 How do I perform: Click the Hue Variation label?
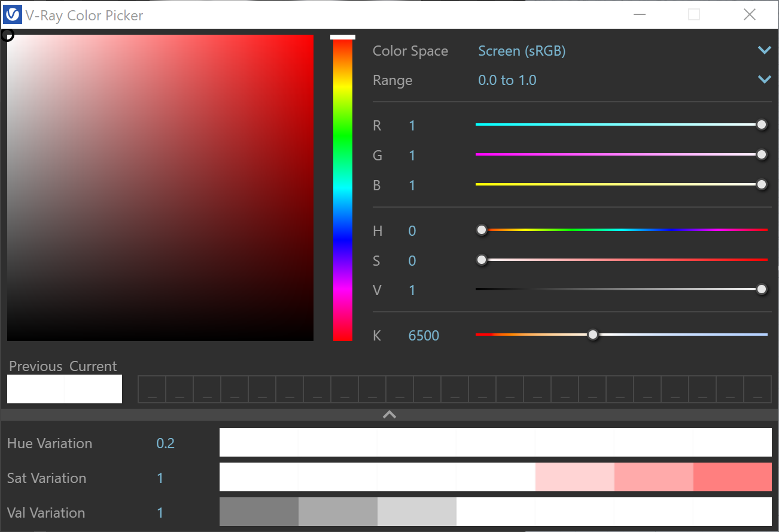click(50, 443)
